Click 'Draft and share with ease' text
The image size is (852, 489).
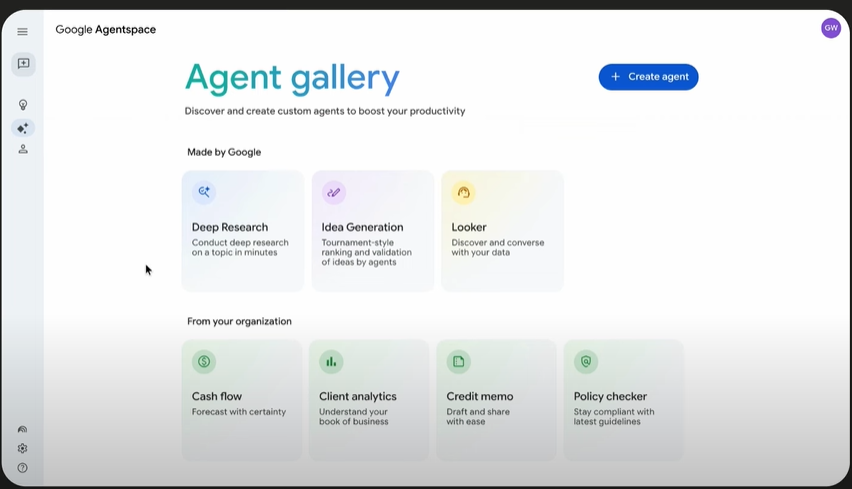[478, 416]
